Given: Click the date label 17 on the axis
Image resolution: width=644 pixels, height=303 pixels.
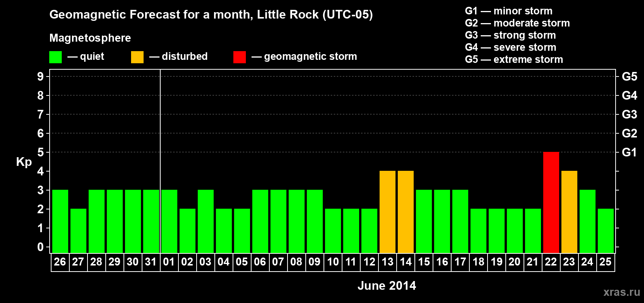Looking at the screenshot, I should (x=460, y=262).
